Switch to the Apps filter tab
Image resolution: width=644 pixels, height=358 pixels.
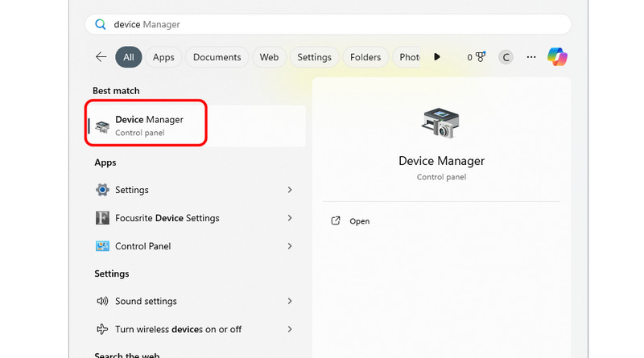tap(163, 57)
